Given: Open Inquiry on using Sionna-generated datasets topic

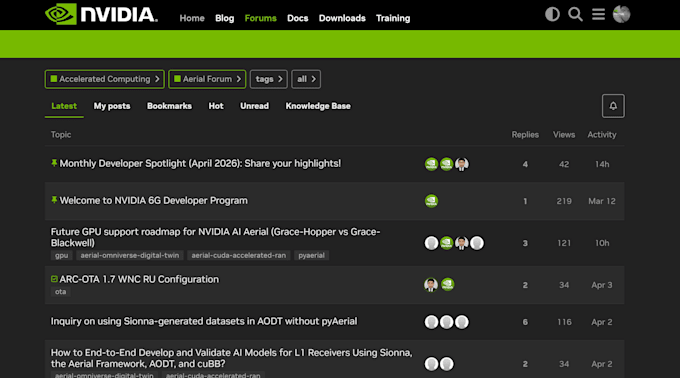Looking at the screenshot, I should click(204, 321).
